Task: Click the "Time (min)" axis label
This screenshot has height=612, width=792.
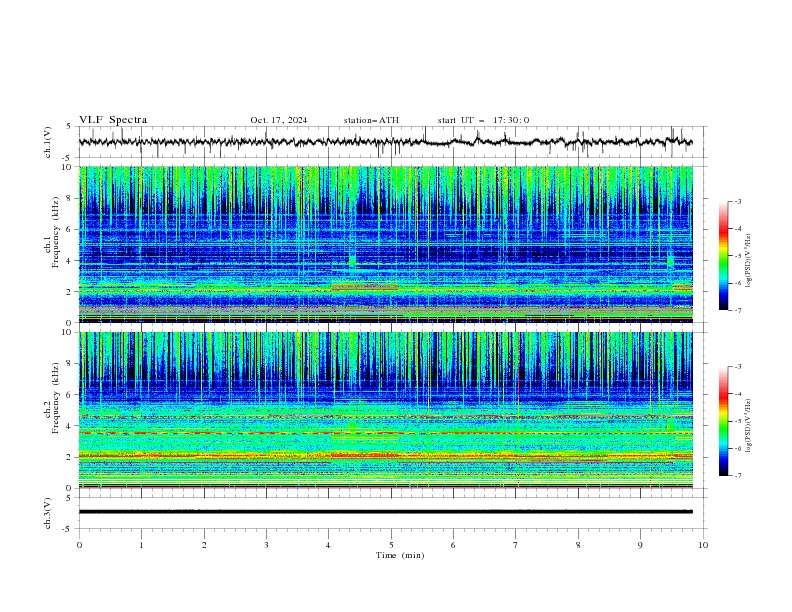Action: (x=400, y=555)
